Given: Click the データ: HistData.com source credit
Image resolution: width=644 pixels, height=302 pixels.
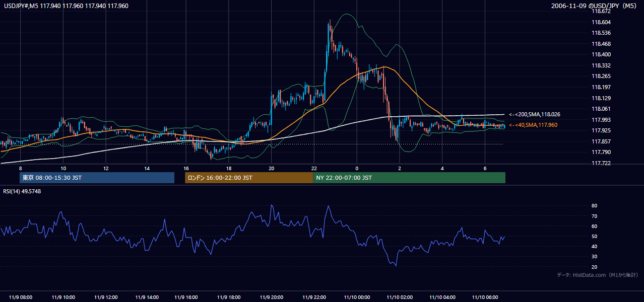Looking at the screenshot, I should [x=598, y=275].
